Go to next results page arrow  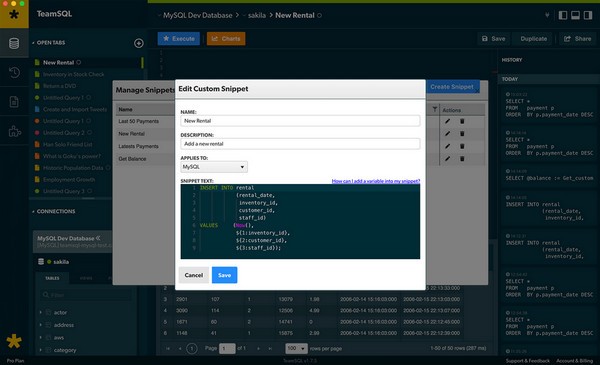click(258, 349)
